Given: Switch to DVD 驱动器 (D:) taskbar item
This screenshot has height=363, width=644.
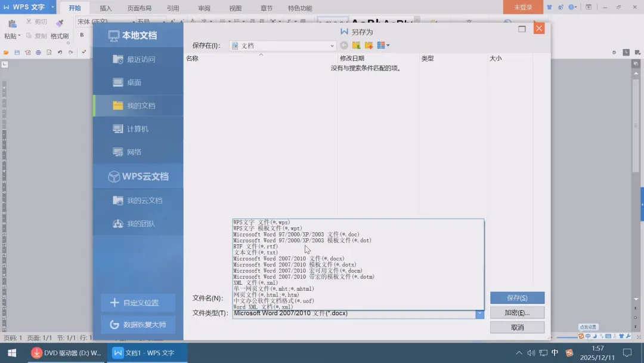Looking at the screenshot, I should (67, 353).
